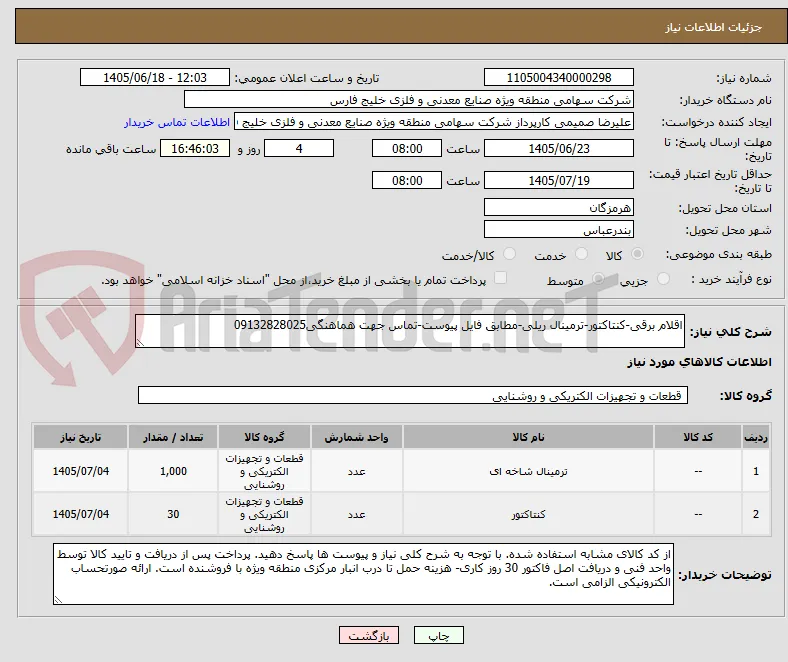Click the remaining time field 16:46:03
This screenshot has height=662, width=788.
click(x=195, y=148)
